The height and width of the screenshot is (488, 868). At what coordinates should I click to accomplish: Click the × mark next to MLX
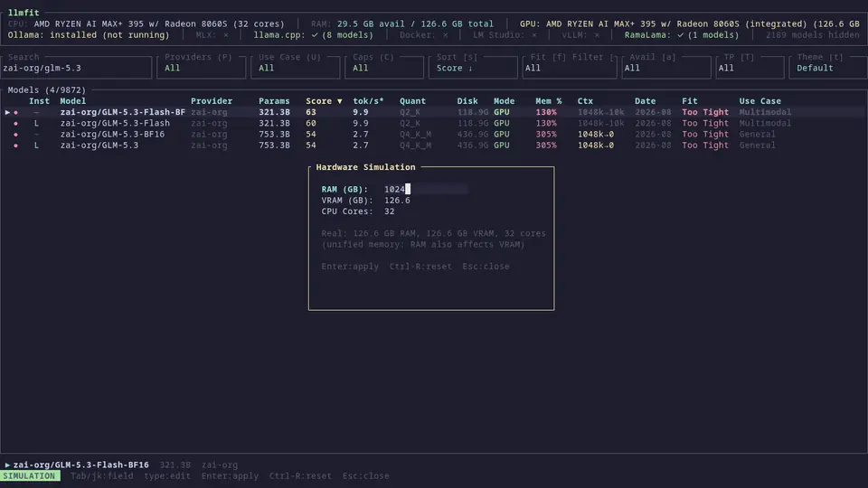click(x=226, y=35)
